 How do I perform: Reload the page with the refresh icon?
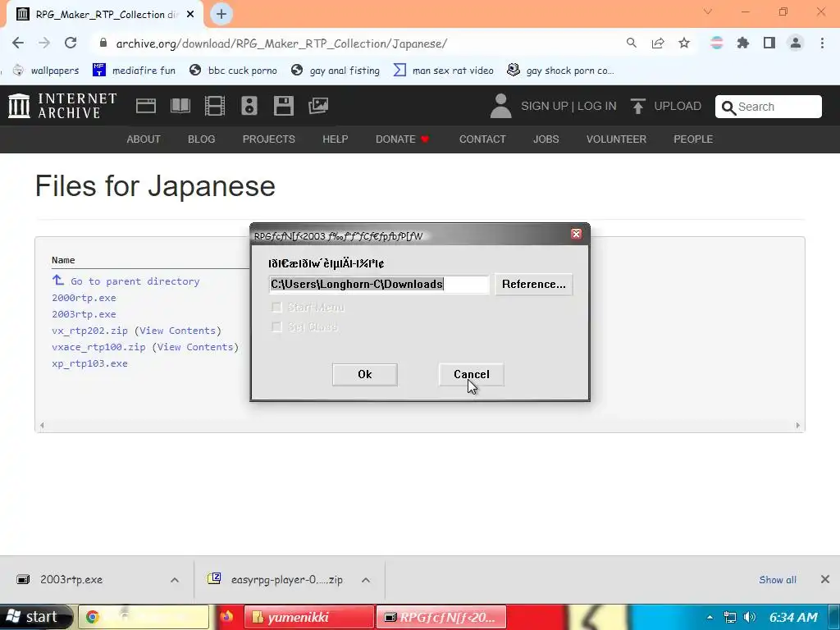(71, 43)
